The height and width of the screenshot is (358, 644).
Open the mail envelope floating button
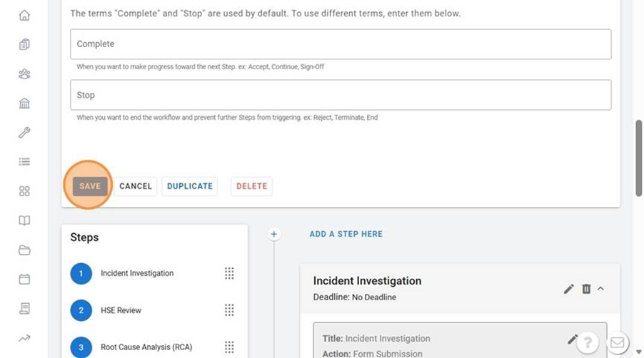tap(617, 343)
